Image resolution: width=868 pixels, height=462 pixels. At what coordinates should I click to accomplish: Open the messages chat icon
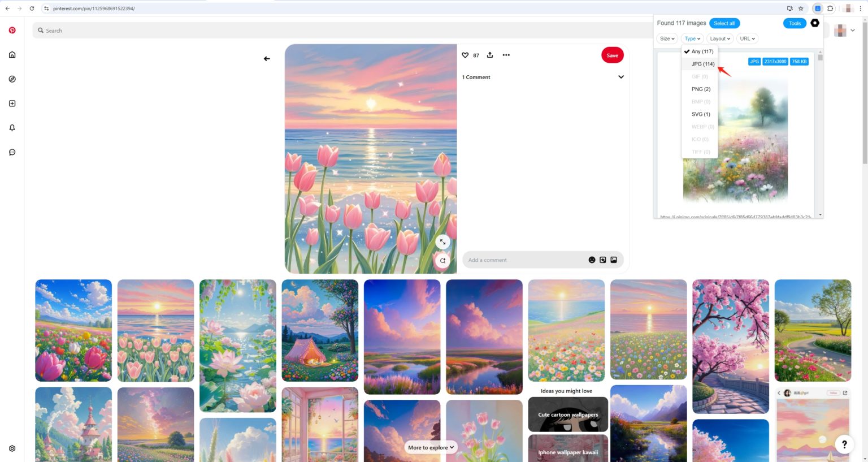12,152
